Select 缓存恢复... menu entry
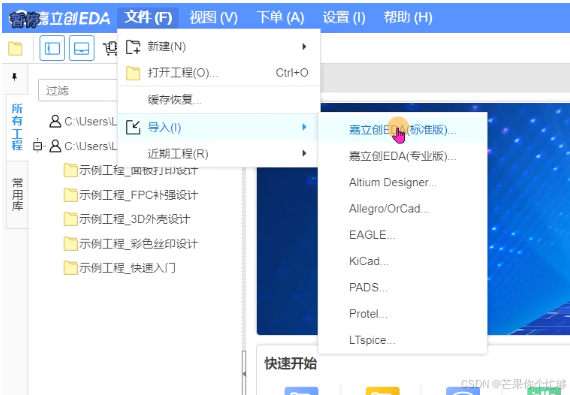This screenshot has height=395, width=570. click(x=219, y=100)
